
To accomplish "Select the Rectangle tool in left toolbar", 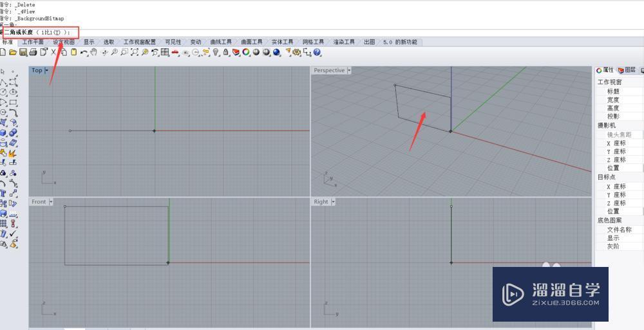I will pos(13,102).
